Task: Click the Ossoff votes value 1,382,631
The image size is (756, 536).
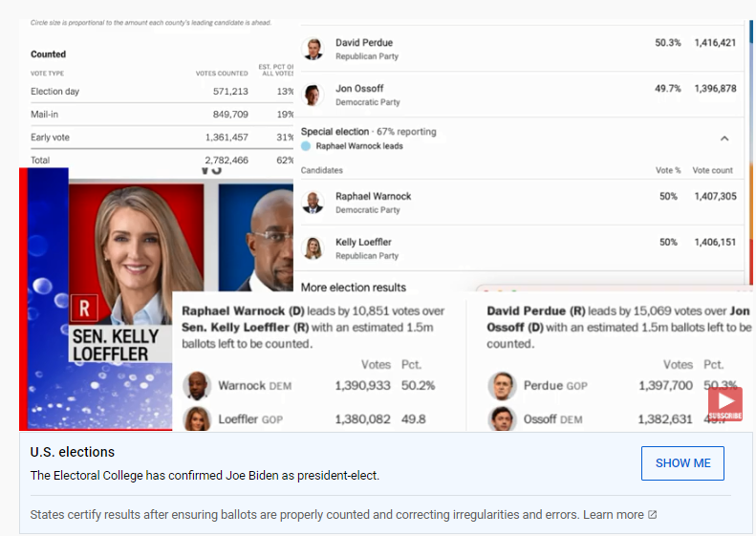Action: pyautogui.click(x=665, y=418)
